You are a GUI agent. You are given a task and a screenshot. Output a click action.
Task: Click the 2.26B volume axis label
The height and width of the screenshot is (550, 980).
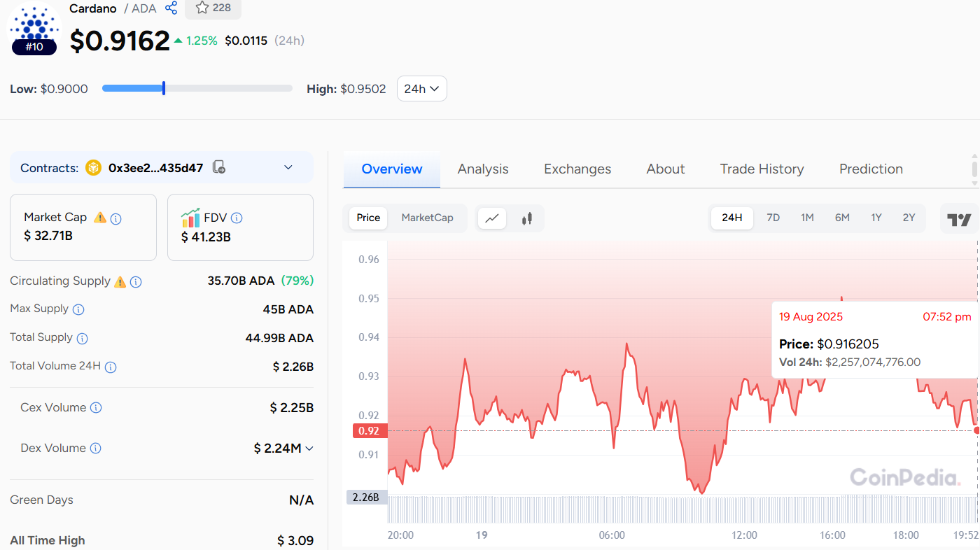[x=365, y=498]
